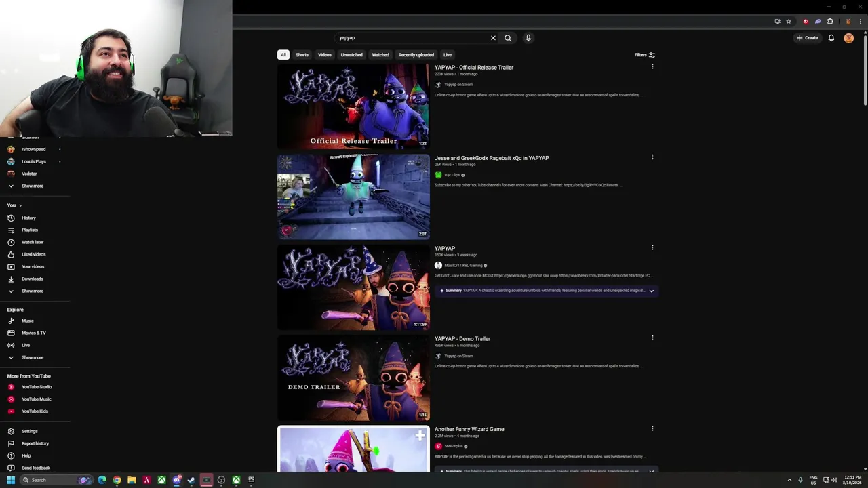Select the Recently uploaded filter chip
The width and height of the screenshot is (868, 488).
point(416,55)
